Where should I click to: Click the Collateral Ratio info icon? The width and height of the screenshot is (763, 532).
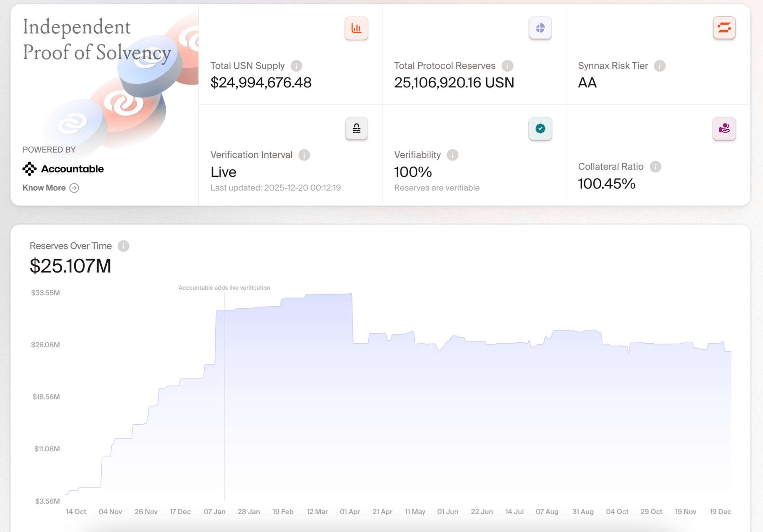click(x=655, y=166)
